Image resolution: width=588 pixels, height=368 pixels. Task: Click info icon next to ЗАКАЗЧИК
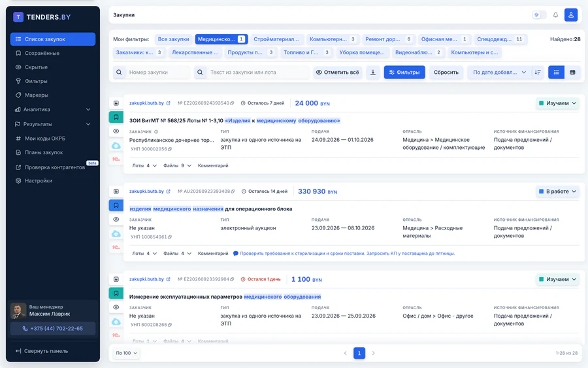pyautogui.click(x=156, y=131)
